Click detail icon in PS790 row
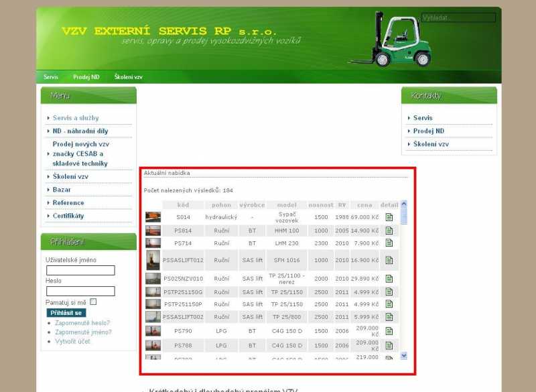This screenshot has height=392, width=536. [x=389, y=331]
